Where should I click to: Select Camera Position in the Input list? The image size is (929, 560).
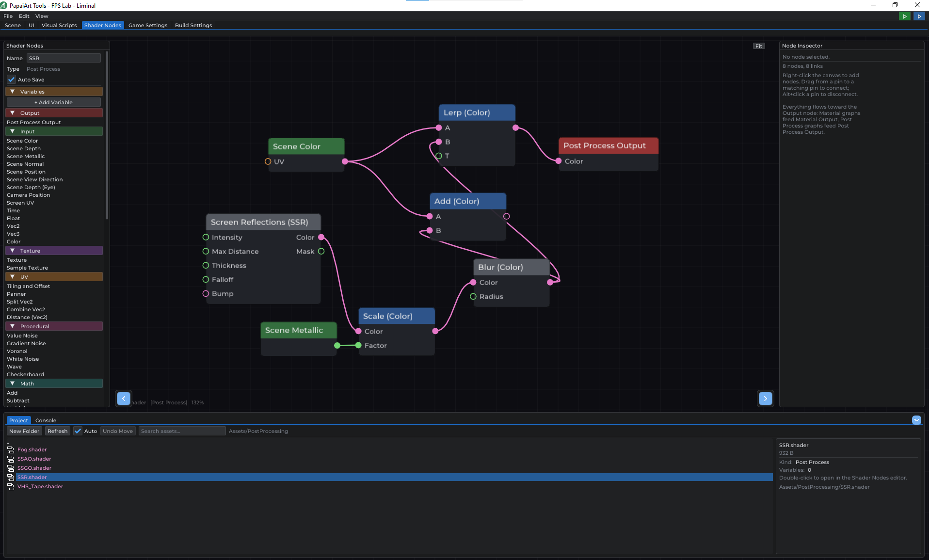click(x=28, y=195)
